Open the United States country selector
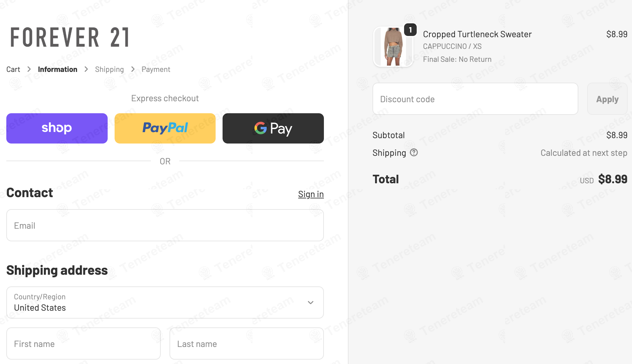Image resolution: width=632 pixels, height=364 pixels. point(165,302)
